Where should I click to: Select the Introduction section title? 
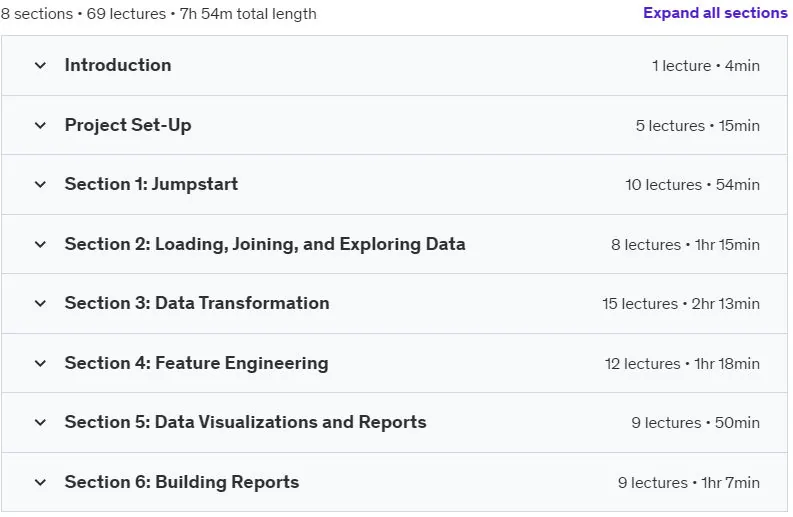click(118, 65)
